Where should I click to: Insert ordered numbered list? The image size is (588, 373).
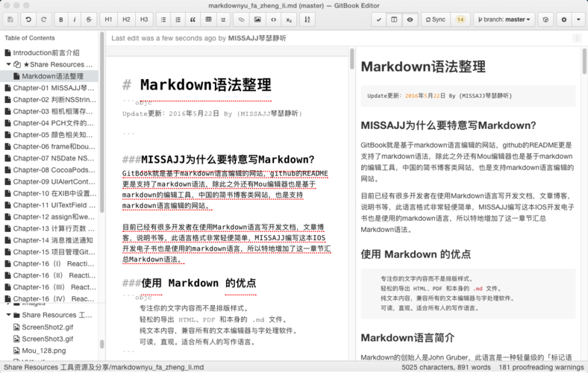[x=178, y=19]
